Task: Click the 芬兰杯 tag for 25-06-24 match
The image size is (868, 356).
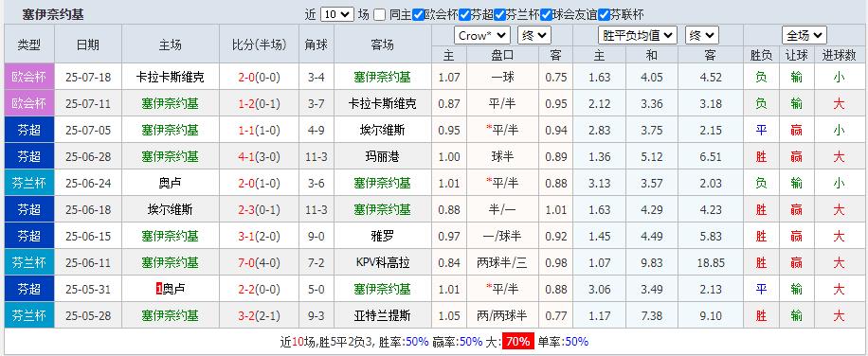Action: coord(29,183)
